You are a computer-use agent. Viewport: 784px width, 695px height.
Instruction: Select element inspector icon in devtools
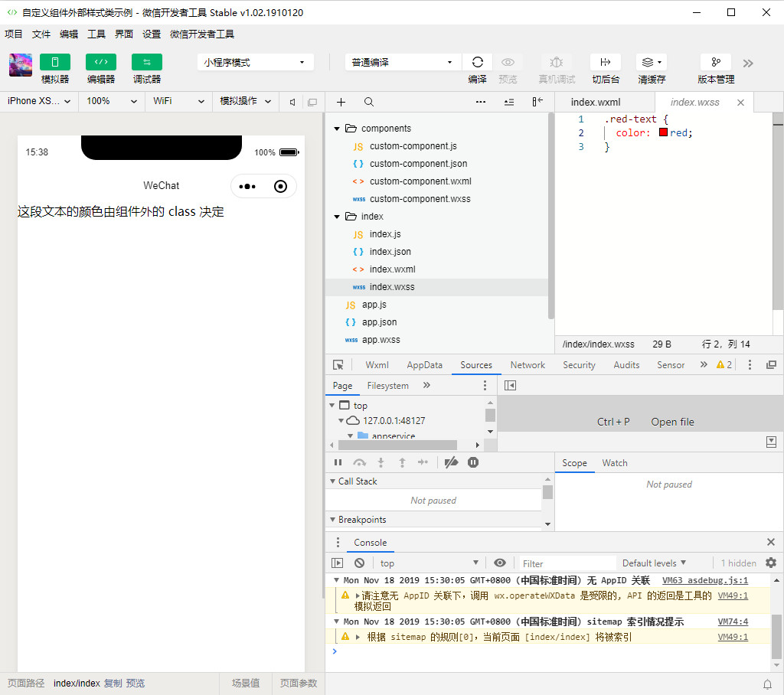pos(338,365)
